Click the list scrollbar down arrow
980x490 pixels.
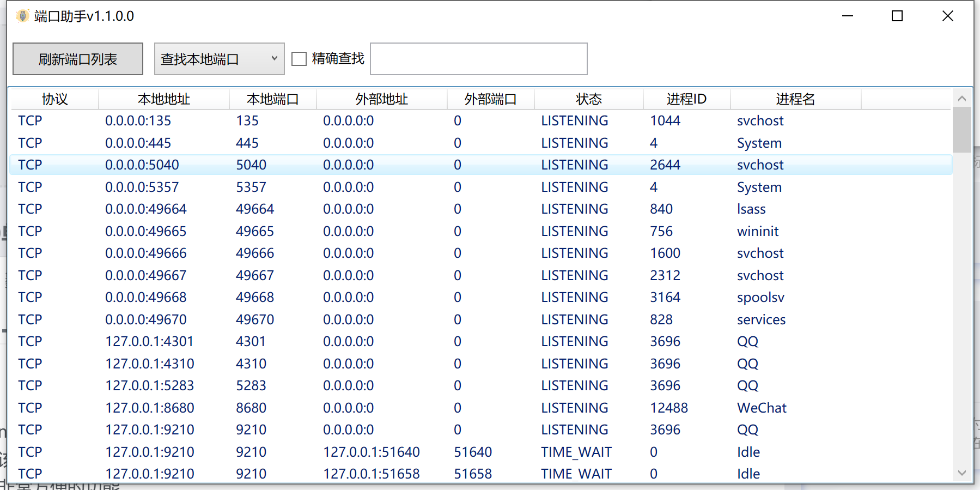(961, 473)
